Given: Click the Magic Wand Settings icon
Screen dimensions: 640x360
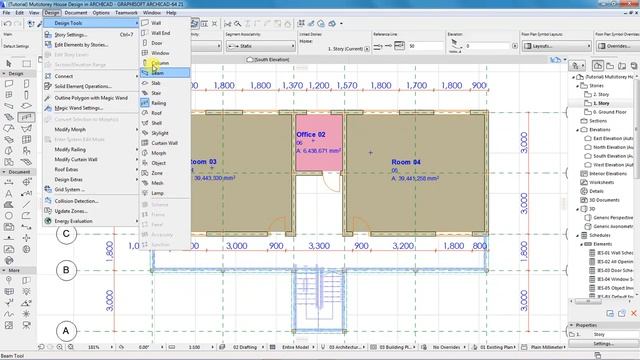Looking at the screenshot, I should coord(48,108).
